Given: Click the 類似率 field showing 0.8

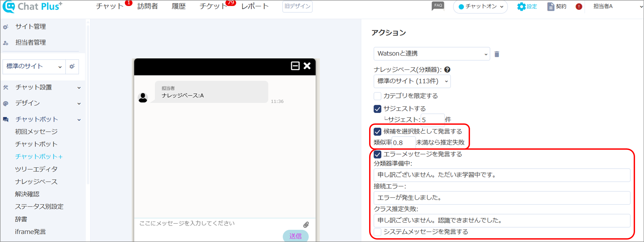Looking at the screenshot, I should coord(404,142).
